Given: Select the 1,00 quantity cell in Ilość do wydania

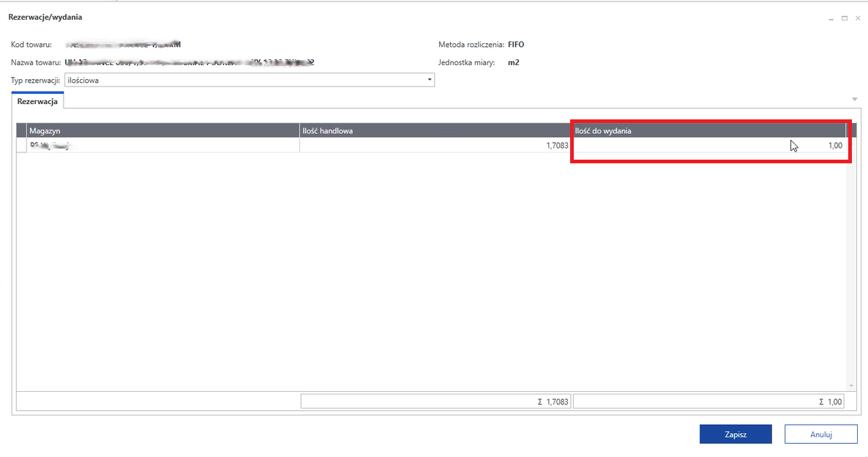Looking at the screenshot, I should click(x=708, y=145).
